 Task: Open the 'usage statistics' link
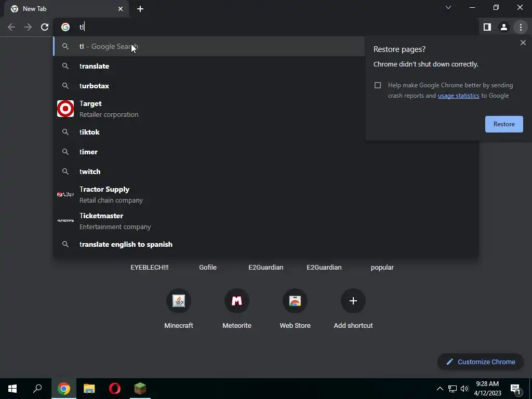(458, 96)
